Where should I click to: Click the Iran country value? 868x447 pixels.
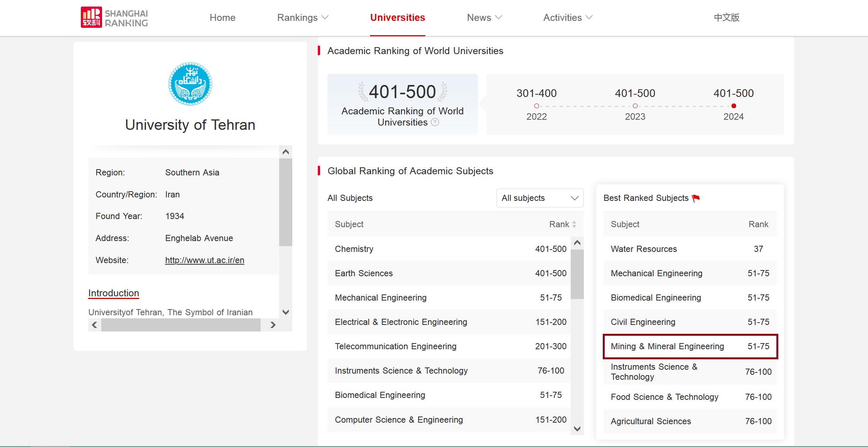(172, 195)
